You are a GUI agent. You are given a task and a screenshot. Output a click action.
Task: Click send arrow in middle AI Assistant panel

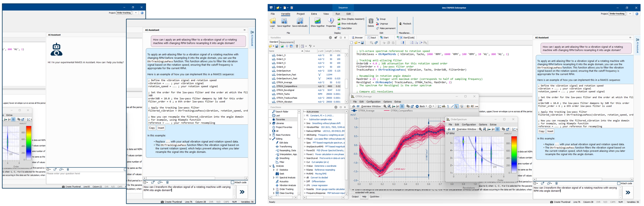click(x=242, y=192)
